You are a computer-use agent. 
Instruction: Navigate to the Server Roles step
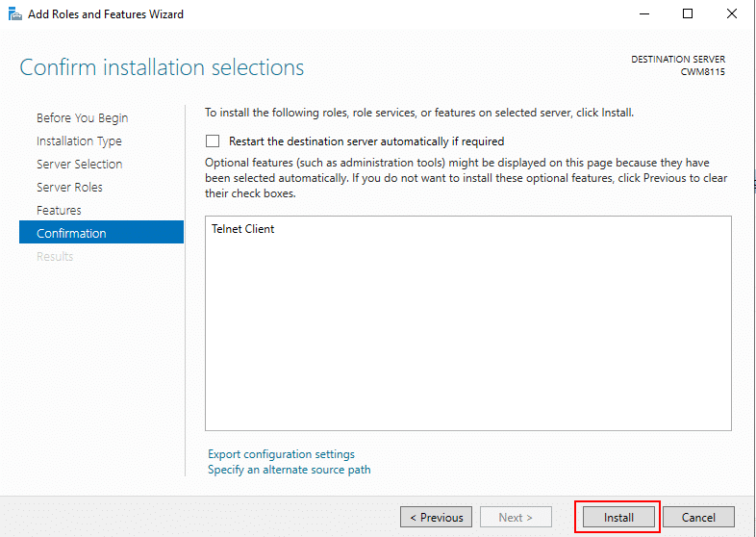coord(69,187)
